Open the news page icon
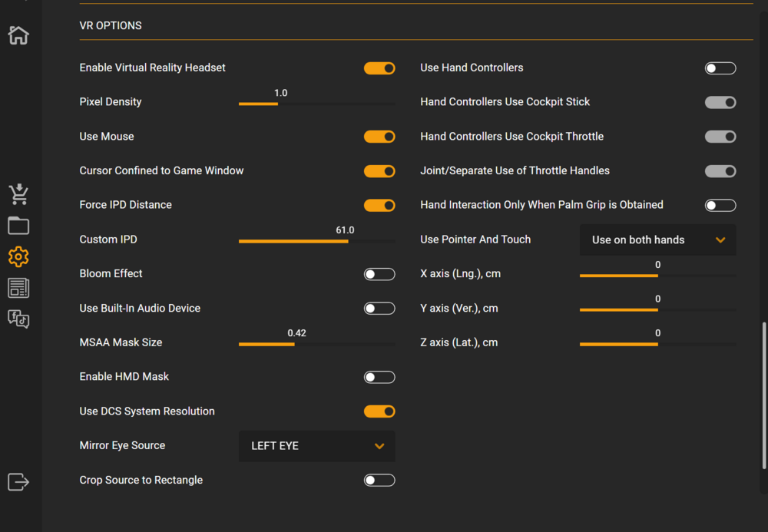This screenshot has height=532, width=768. [18, 288]
